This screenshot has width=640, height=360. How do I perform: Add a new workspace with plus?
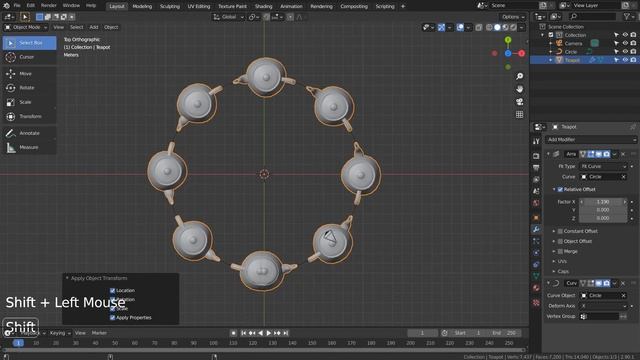point(403,6)
